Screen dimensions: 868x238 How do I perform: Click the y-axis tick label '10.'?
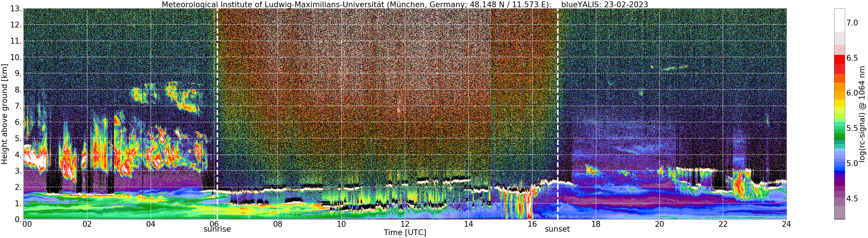(16, 57)
